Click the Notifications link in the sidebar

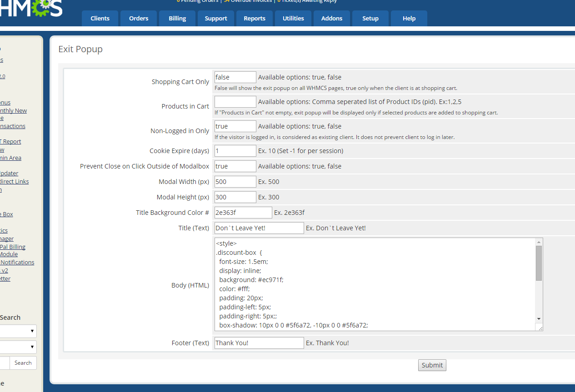[x=17, y=262]
